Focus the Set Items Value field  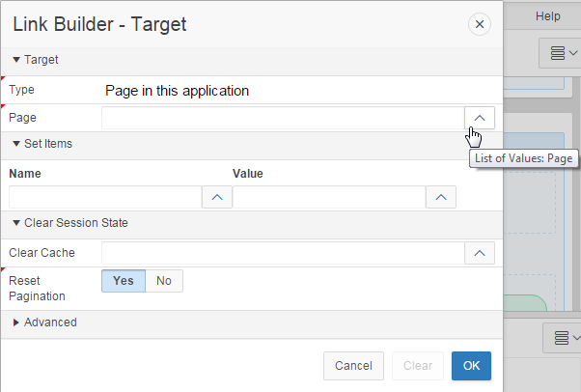(328, 197)
